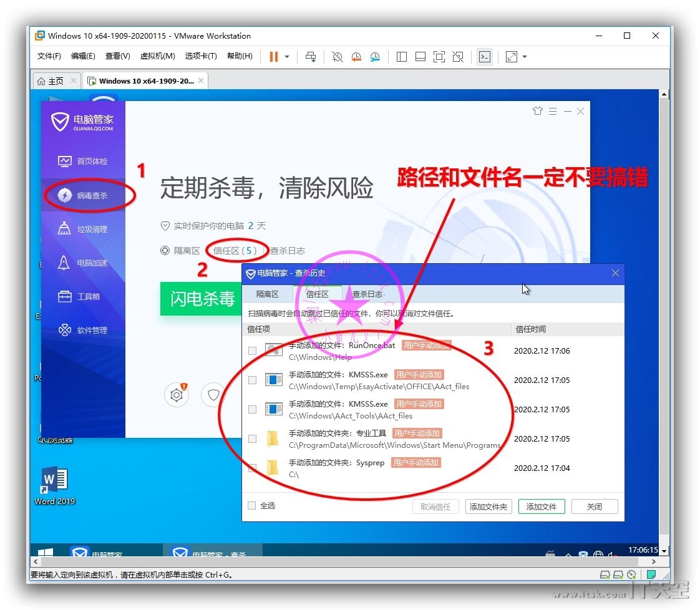Click the 添加文件 button
This screenshot has height=610, width=700.
point(542,506)
